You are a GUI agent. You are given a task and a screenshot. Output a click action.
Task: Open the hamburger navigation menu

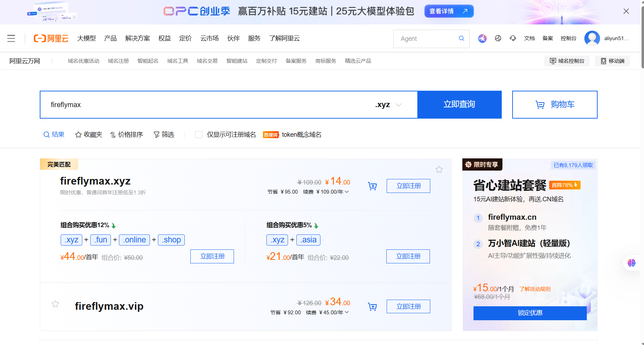[11, 38]
